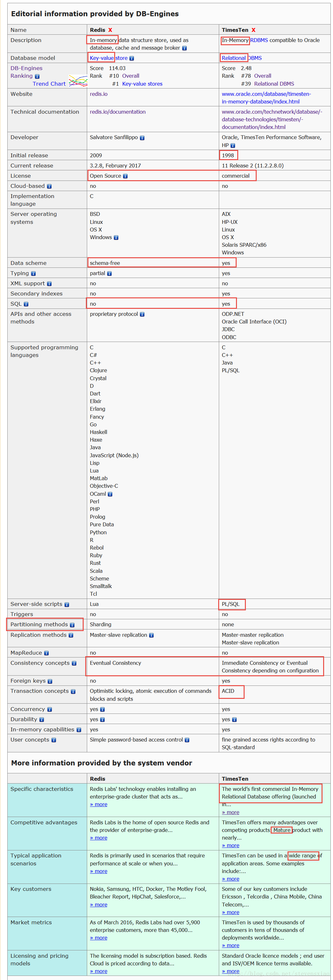Click info icon beside Transaction concepts
The width and height of the screenshot is (333, 980).
point(73,692)
